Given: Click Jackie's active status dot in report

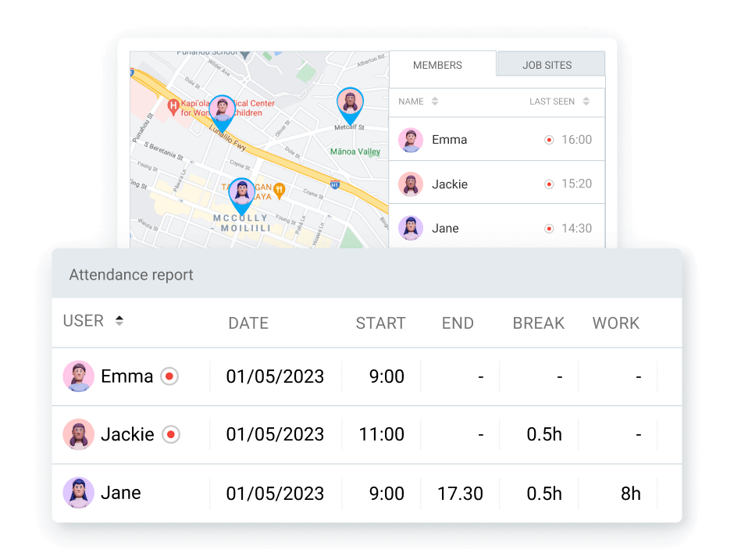Looking at the screenshot, I should [x=171, y=434].
